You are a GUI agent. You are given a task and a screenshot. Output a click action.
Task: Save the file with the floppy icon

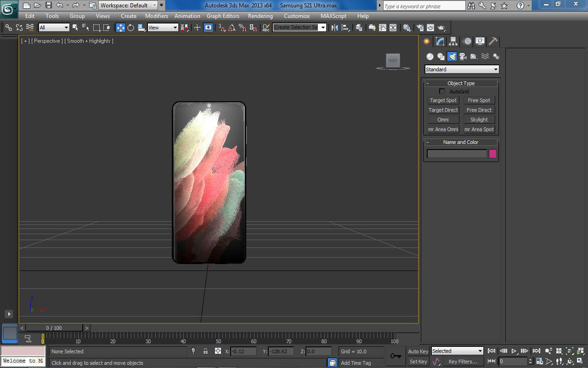(x=48, y=6)
